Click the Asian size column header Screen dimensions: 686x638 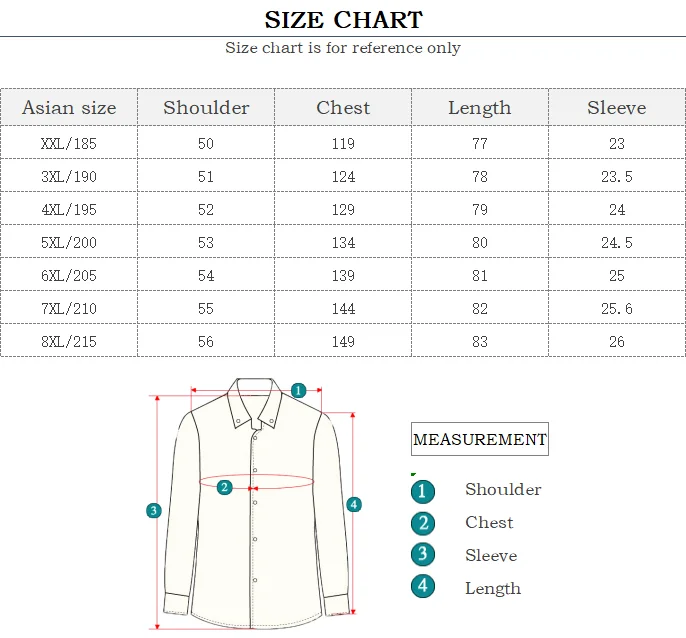point(69,107)
